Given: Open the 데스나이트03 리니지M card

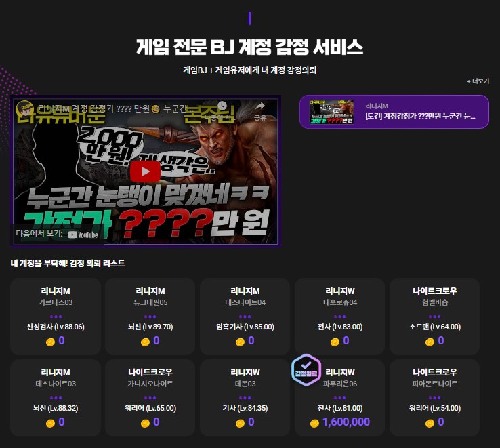Looking at the screenshot, I should pos(56,398).
